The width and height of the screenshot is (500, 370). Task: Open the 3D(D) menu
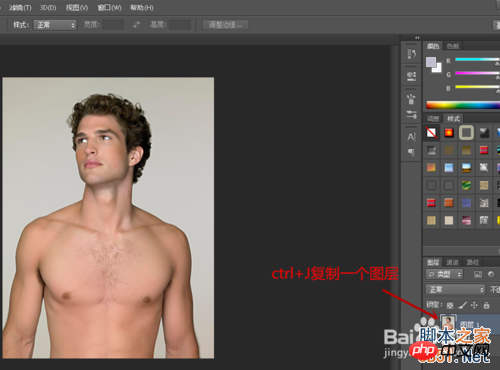click(48, 7)
